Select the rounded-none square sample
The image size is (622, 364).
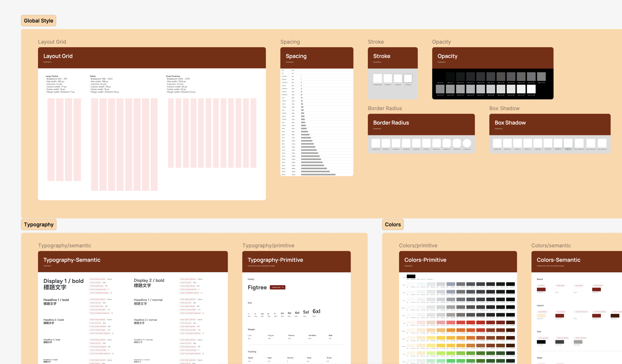376,143
